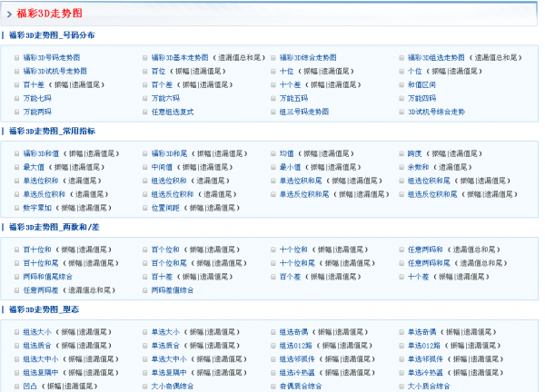Open the 福彩3D试机号走势图 link
This screenshot has width=545, height=392.
[54, 71]
